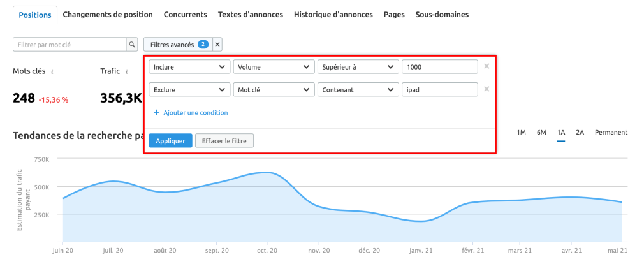Remove the Volume filter condition row
This screenshot has height=271, width=644.
coord(487,66)
